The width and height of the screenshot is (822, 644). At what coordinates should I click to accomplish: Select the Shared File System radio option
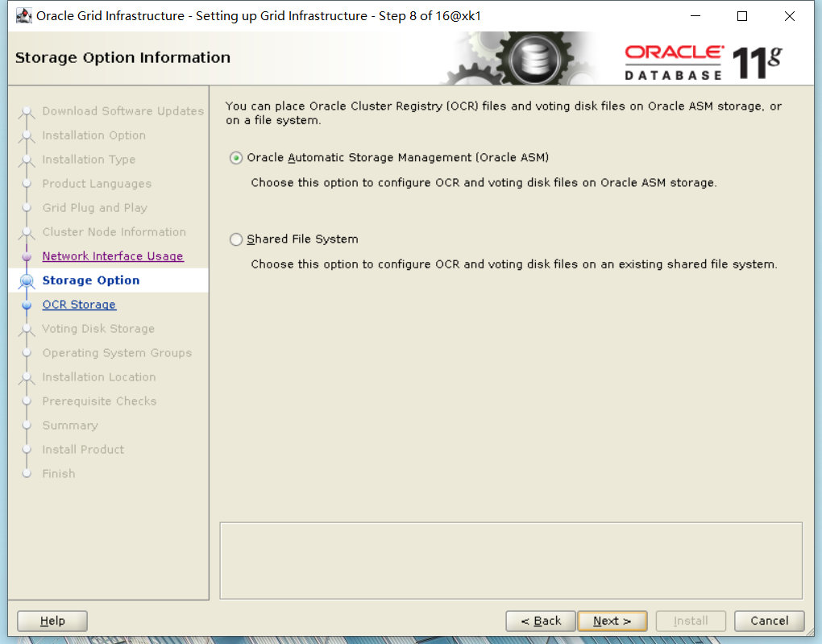point(236,239)
